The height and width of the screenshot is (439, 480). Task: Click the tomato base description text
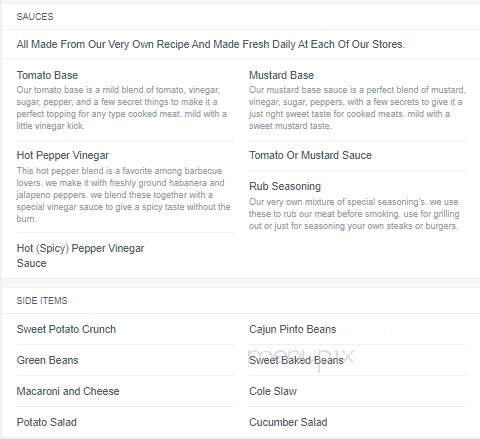[x=122, y=108]
